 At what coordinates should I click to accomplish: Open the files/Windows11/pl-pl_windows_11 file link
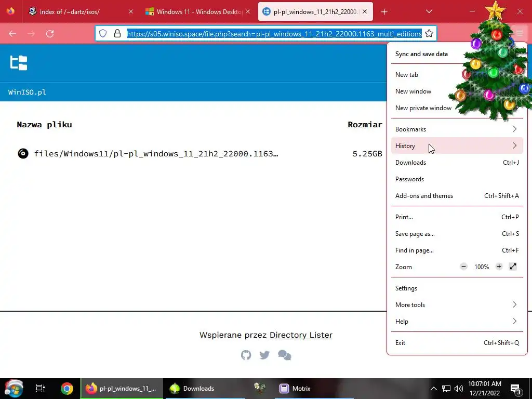(156, 154)
